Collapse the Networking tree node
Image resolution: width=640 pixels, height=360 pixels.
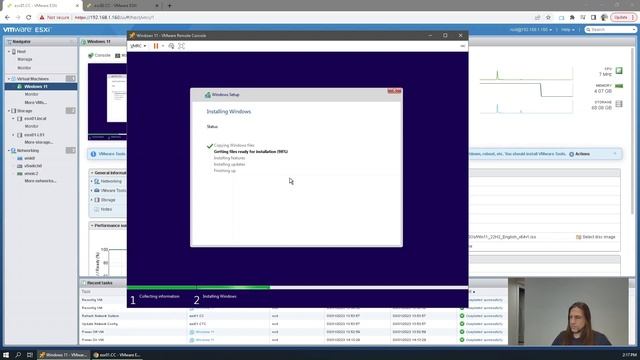(x=9, y=151)
